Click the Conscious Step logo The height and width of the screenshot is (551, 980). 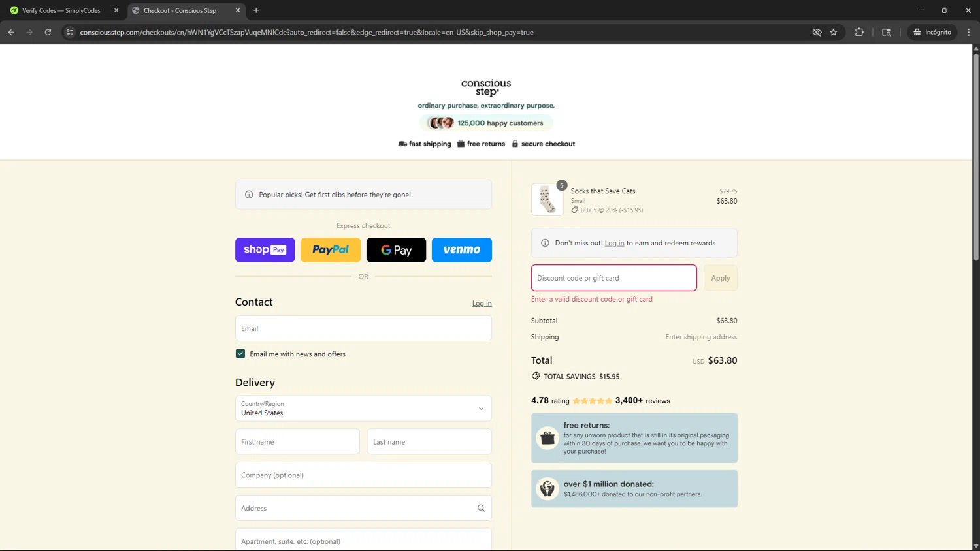tap(486, 87)
